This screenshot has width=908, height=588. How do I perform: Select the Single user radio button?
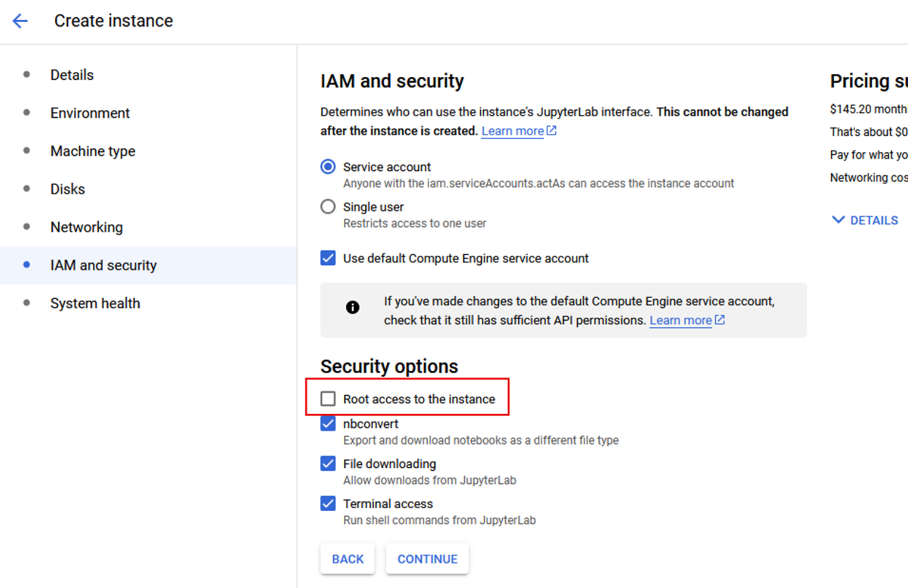(x=328, y=207)
